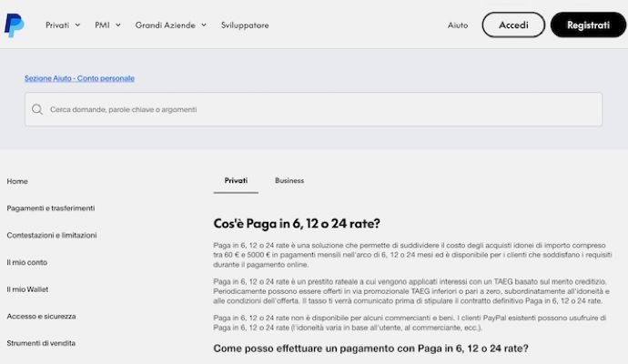628x364 pixels.
Task: Open Pagamenti e trasferimenti section
Action: 51,208
